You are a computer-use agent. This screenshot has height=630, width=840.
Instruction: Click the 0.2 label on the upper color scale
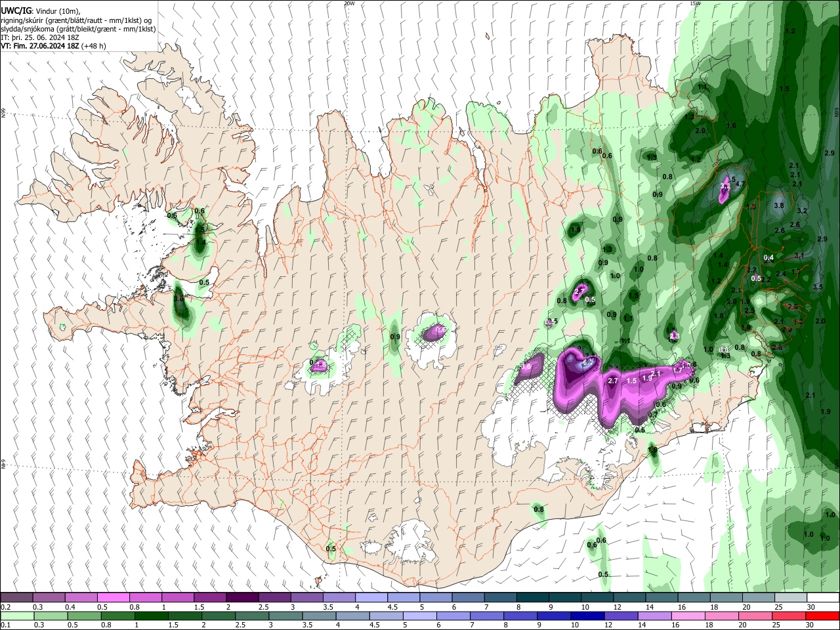pos(5,607)
